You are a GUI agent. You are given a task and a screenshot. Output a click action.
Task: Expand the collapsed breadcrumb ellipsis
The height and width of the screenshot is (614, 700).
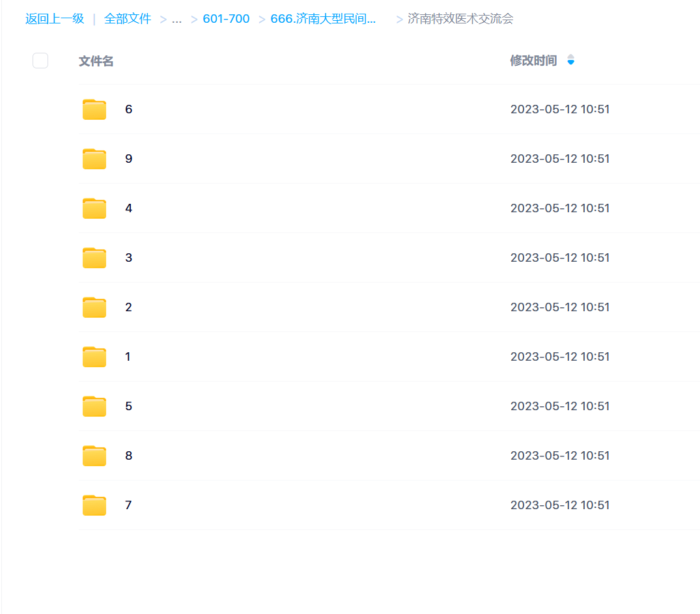click(176, 19)
